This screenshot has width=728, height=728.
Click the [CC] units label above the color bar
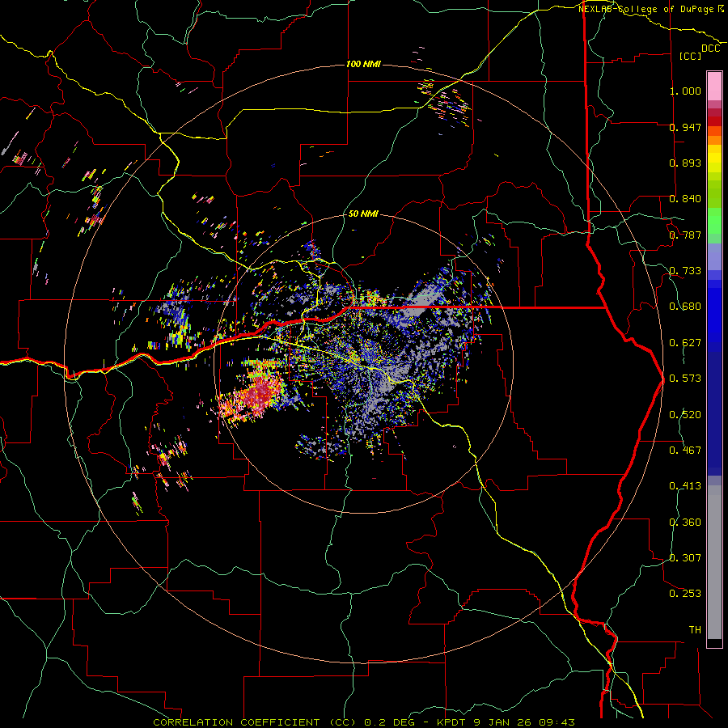tap(690, 56)
